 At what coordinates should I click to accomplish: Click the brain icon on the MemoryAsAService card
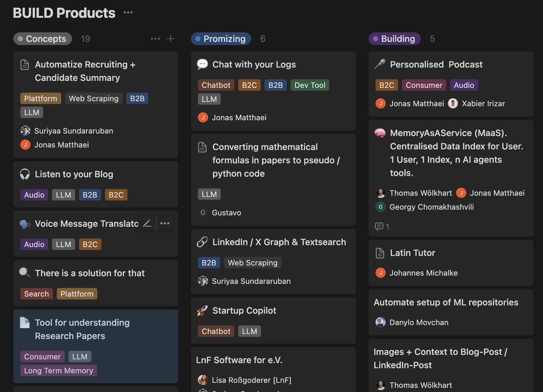[x=379, y=133]
